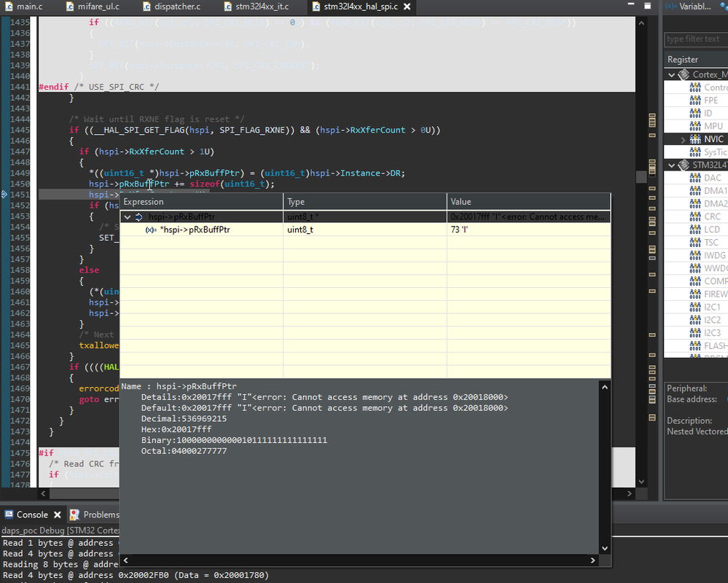Click the uint8_t * type cell
The height and width of the screenshot is (583, 728).
pyautogui.click(x=365, y=216)
